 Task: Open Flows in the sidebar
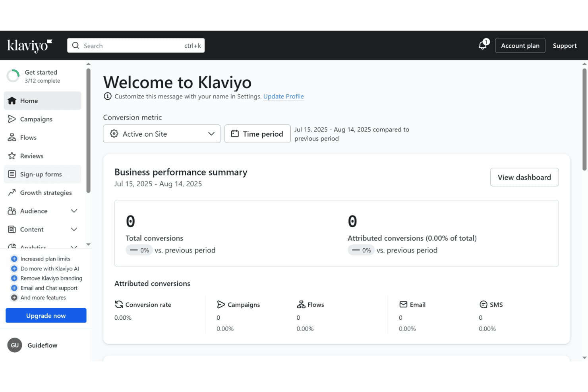tap(43, 137)
